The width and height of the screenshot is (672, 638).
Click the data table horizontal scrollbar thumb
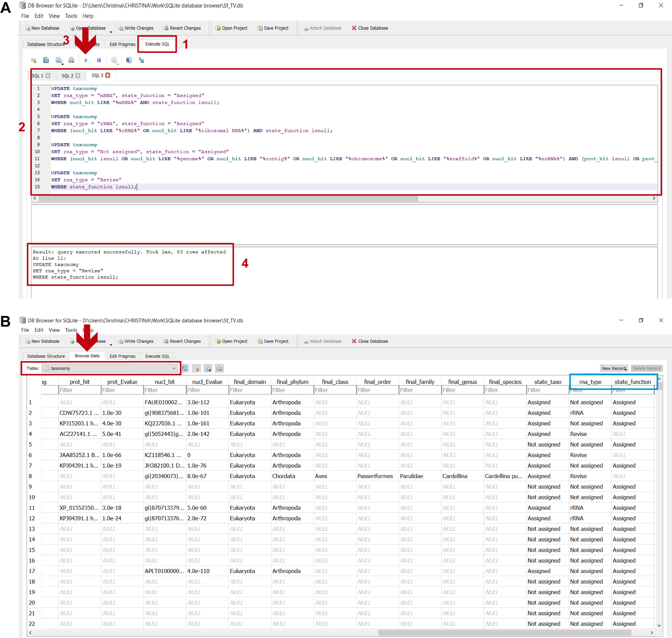(505, 633)
